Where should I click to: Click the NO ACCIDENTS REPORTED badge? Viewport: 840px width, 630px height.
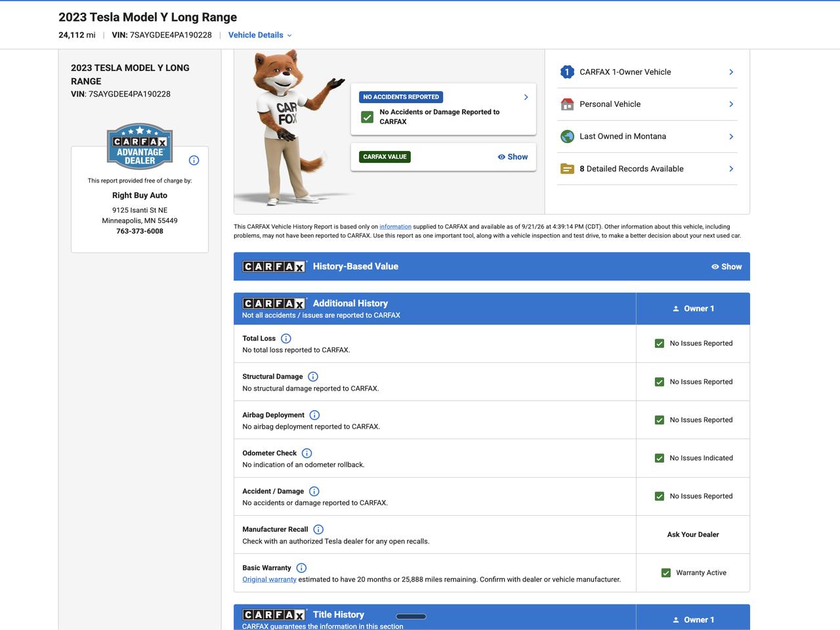(x=401, y=97)
